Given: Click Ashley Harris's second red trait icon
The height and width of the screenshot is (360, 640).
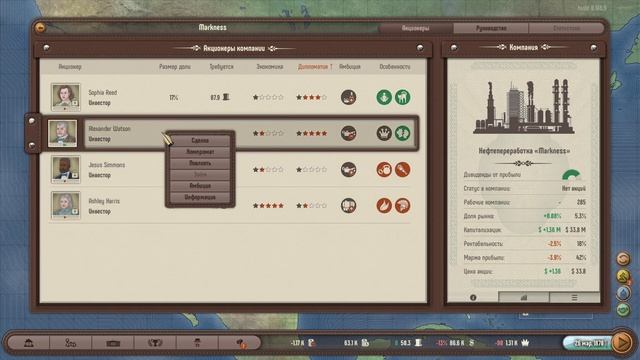Looking at the screenshot, I should coord(402,205).
